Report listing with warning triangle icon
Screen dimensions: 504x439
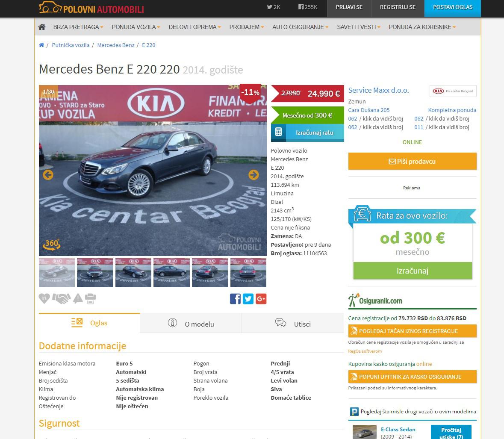78,299
